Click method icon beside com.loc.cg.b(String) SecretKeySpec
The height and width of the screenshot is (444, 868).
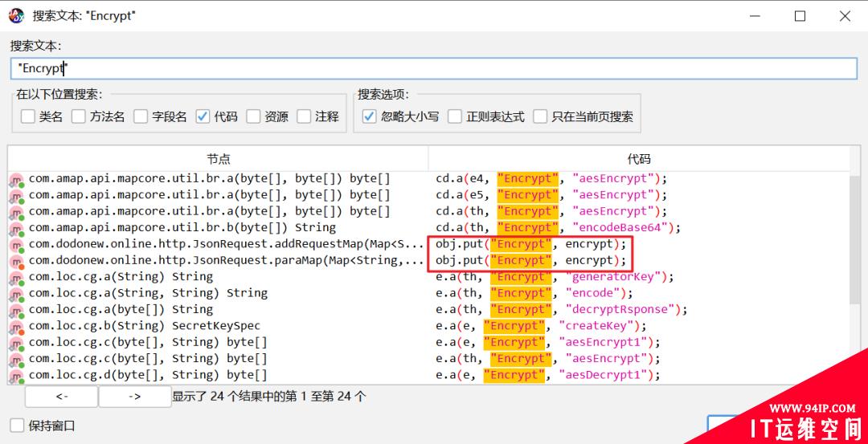coord(17,326)
